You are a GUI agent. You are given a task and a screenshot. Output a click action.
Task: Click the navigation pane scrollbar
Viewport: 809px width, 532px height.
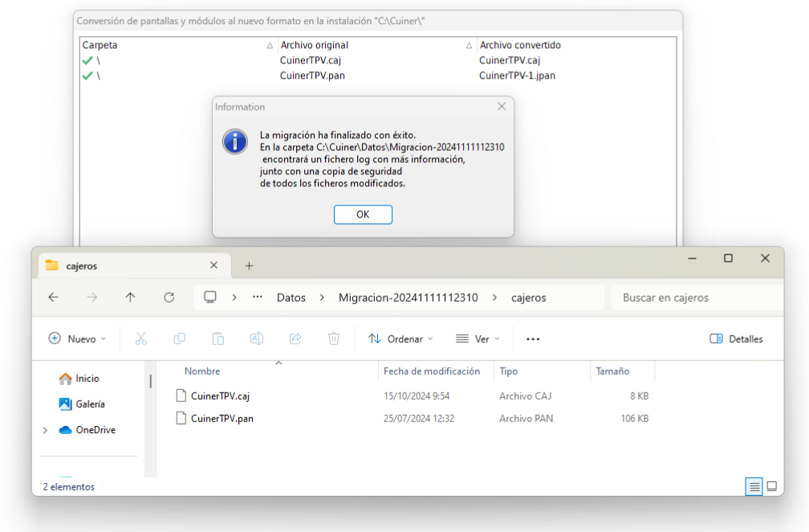pos(151,381)
